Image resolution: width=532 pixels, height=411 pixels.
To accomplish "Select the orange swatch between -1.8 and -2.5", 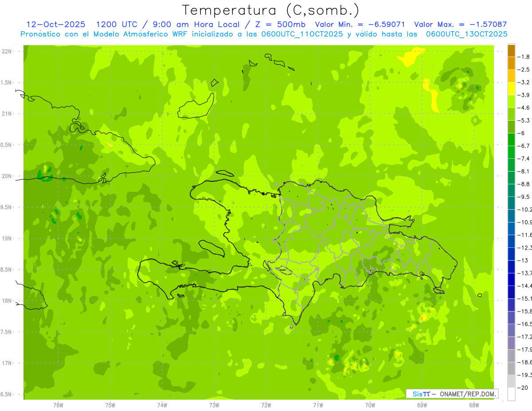I will pos(511,63).
